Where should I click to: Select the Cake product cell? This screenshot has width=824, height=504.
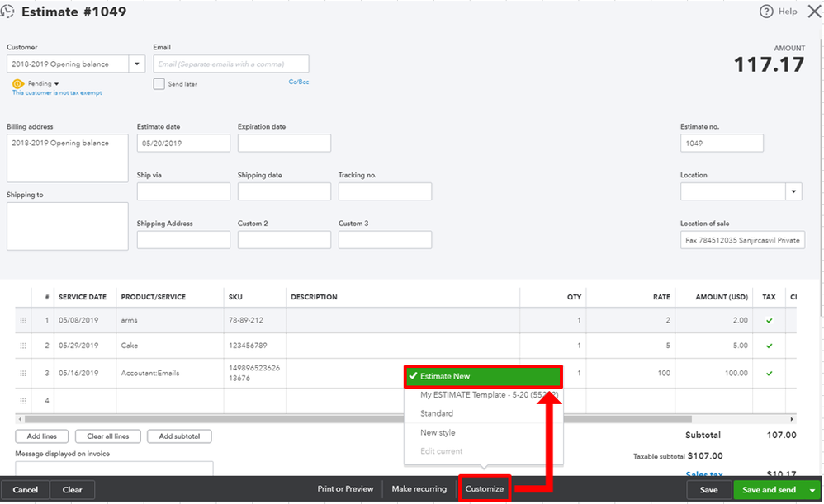coord(170,346)
